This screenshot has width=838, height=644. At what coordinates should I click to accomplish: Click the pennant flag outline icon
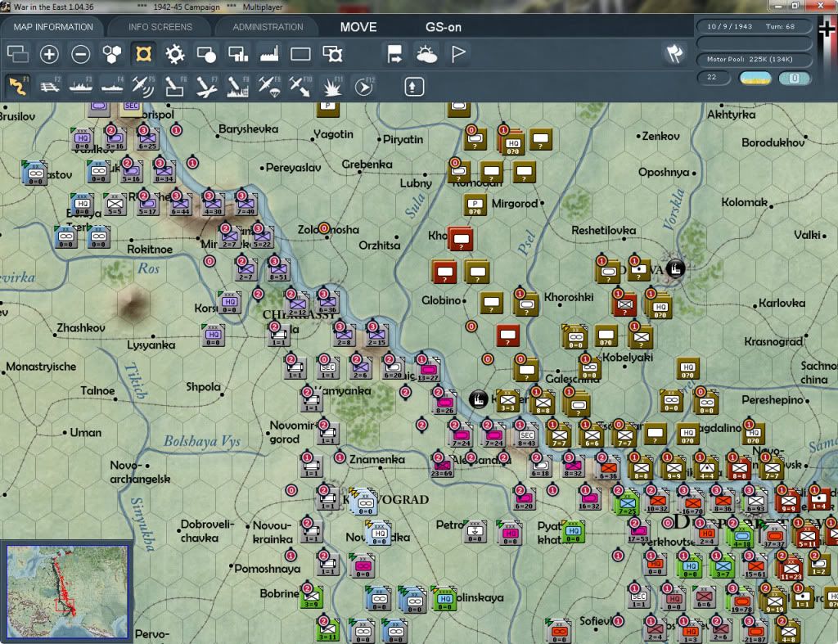tap(458, 54)
